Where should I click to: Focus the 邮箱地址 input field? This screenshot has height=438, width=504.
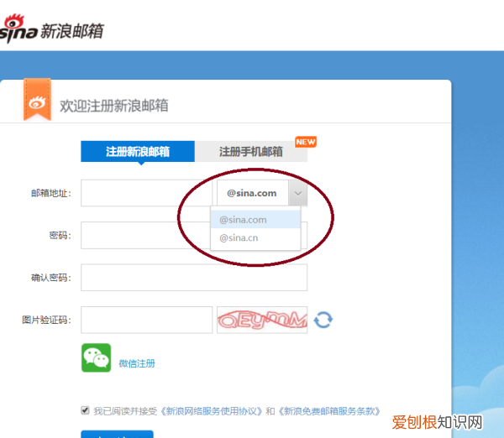146,193
